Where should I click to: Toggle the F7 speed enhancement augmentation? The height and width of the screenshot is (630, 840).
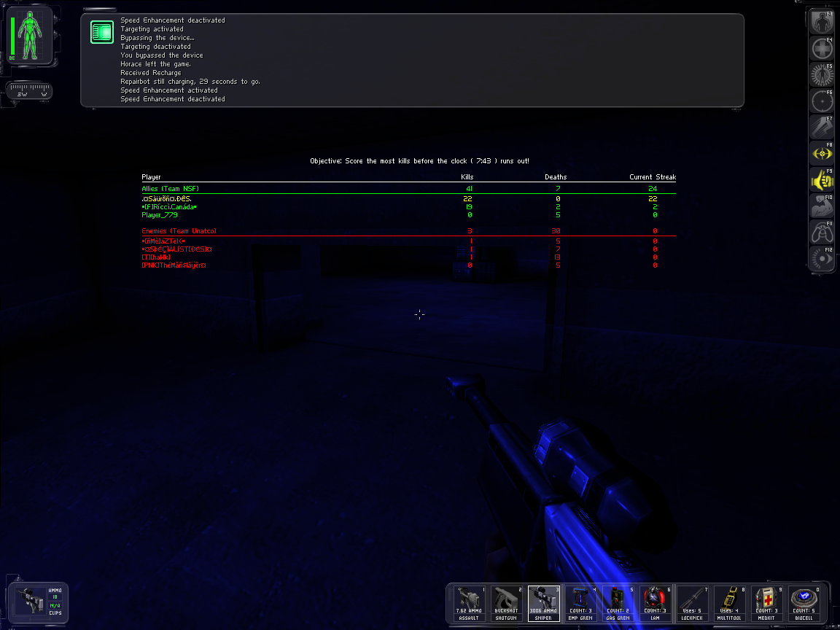click(x=822, y=127)
